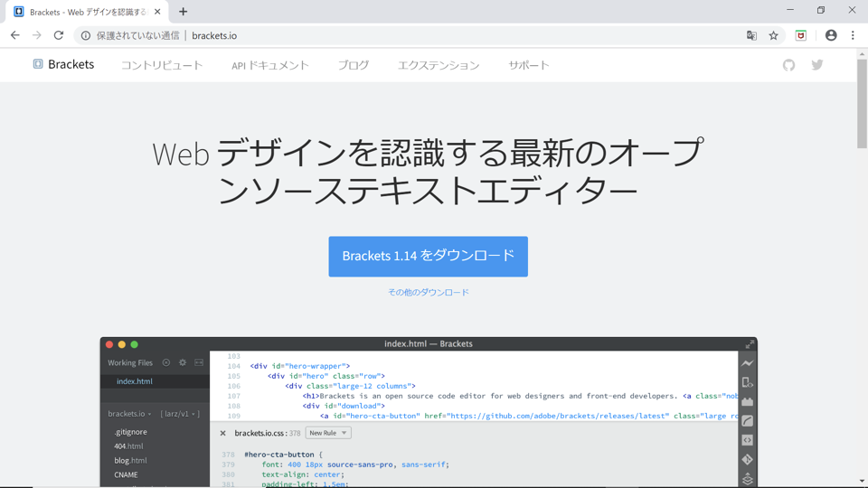Bookmark this page with the star
This screenshot has height=488, width=868.
point(773,35)
